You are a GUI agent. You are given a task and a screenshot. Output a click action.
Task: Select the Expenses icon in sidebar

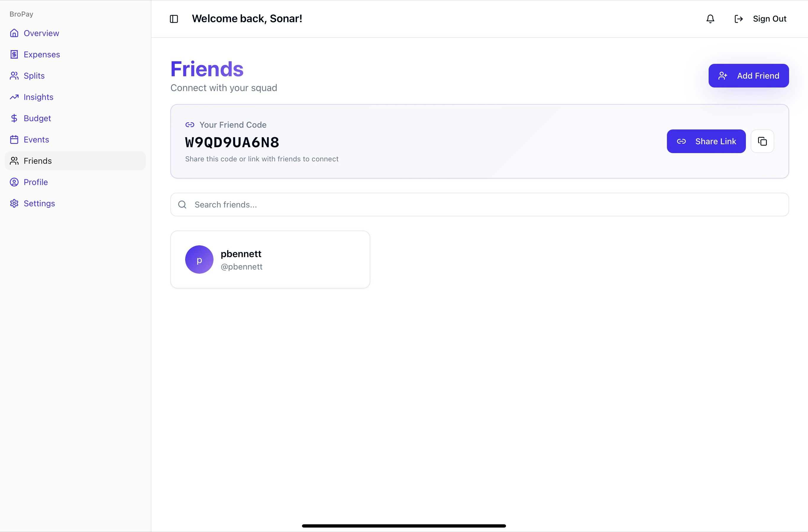coord(14,54)
